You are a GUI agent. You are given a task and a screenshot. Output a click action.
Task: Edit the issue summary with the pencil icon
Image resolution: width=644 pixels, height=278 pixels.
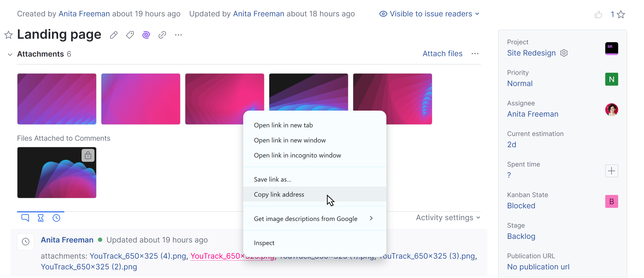click(x=114, y=35)
